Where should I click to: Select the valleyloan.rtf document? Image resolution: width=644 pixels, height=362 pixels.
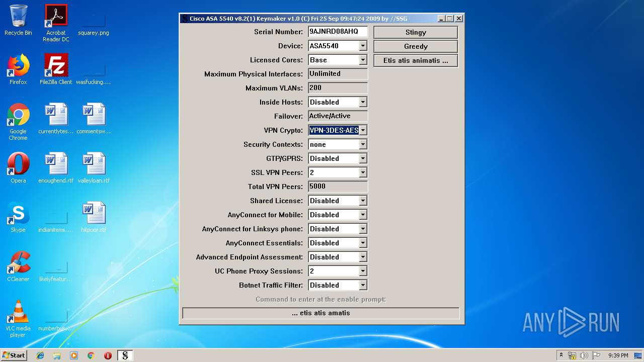94,168
